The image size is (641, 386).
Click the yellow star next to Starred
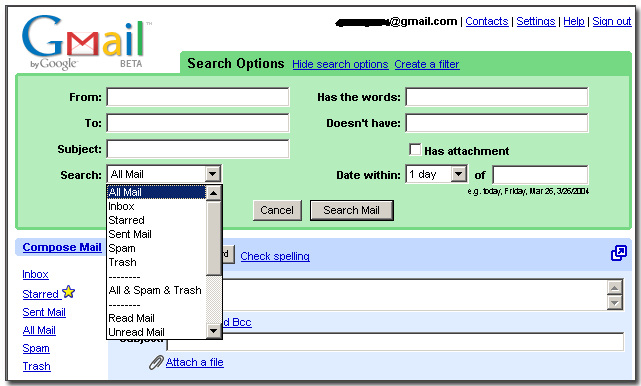click(69, 292)
